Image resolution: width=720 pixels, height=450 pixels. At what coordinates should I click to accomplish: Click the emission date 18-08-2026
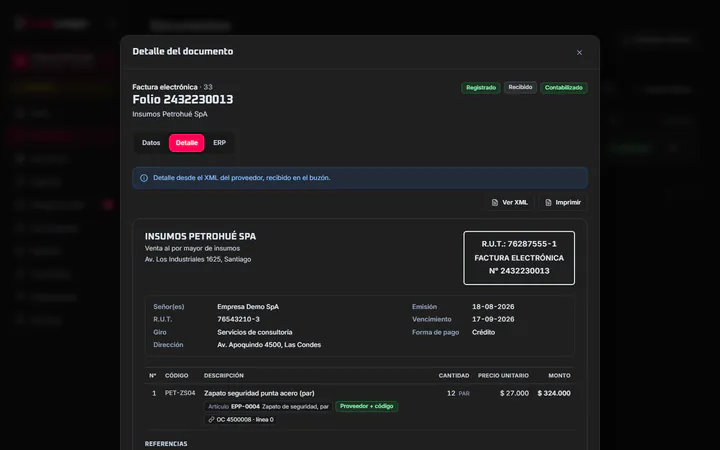click(493, 307)
